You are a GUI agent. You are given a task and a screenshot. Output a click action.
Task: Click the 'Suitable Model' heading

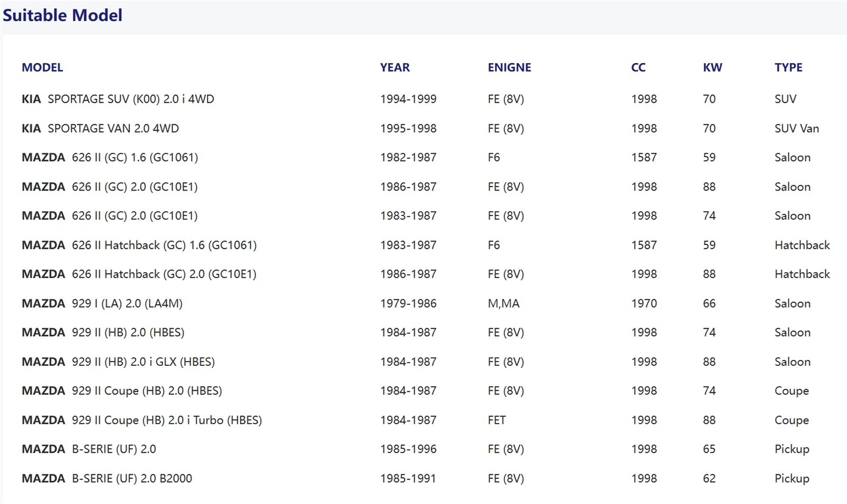tap(62, 15)
